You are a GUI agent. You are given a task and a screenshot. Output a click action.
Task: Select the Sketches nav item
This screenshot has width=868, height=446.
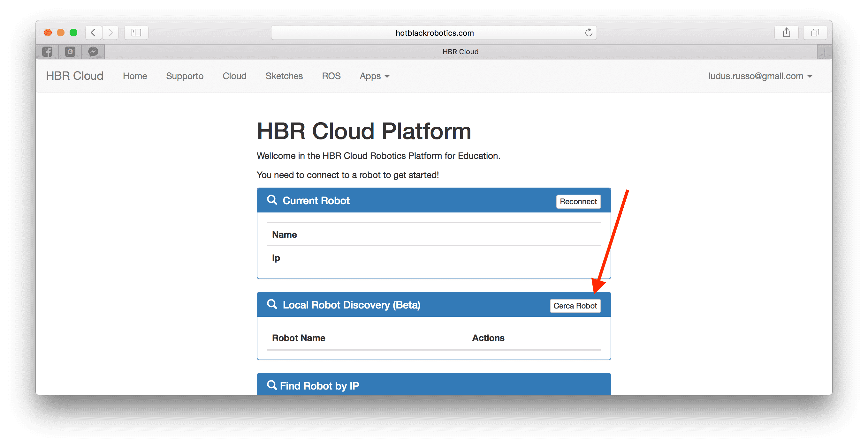[x=284, y=76]
